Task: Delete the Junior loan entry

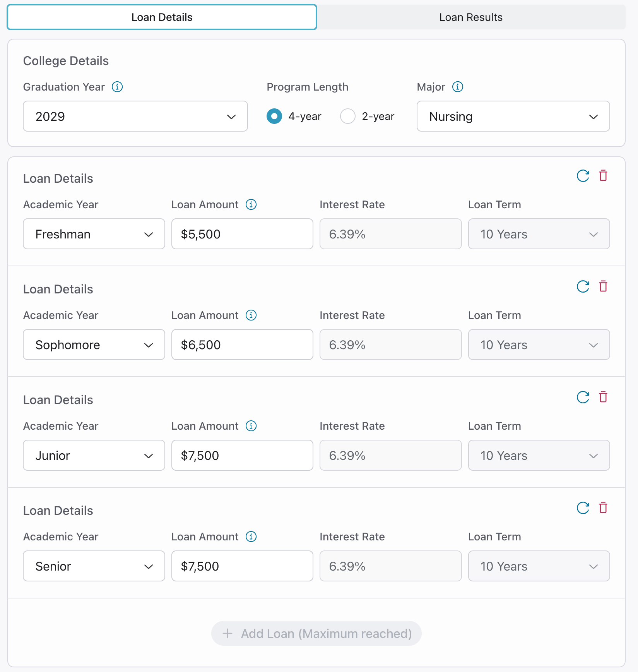Action: point(603,397)
